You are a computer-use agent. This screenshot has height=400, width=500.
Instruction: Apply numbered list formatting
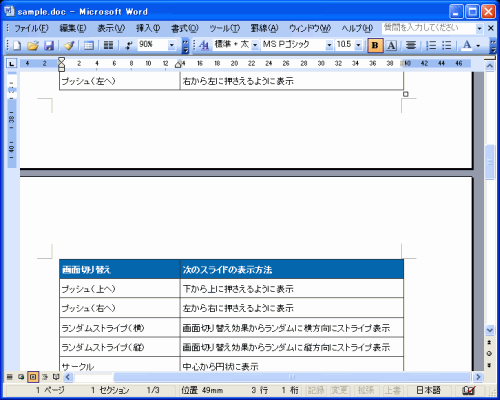pos(431,45)
